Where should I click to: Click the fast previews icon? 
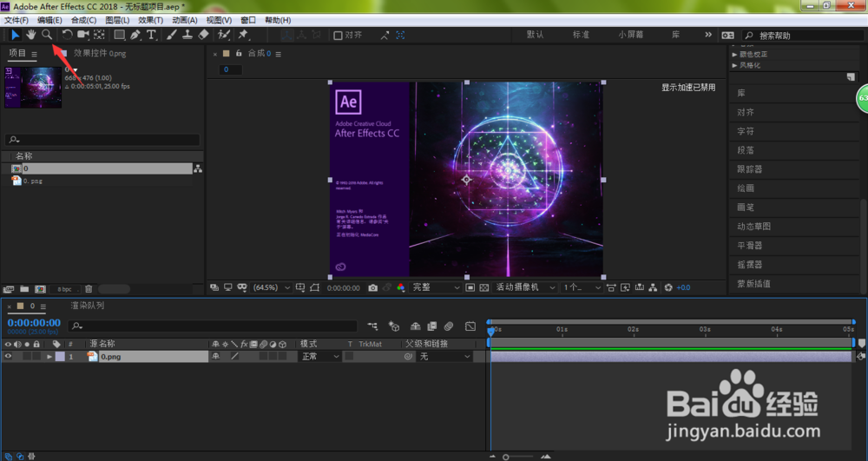pos(625,287)
